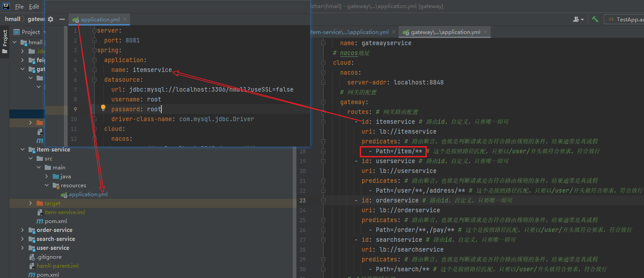The image size is (644, 278).
Task: Click the search-service module folder icon
Action: 32,239
